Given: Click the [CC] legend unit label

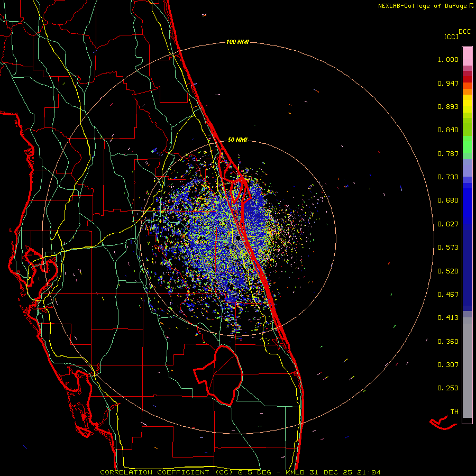Looking at the screenshot, I should (451, 36).
